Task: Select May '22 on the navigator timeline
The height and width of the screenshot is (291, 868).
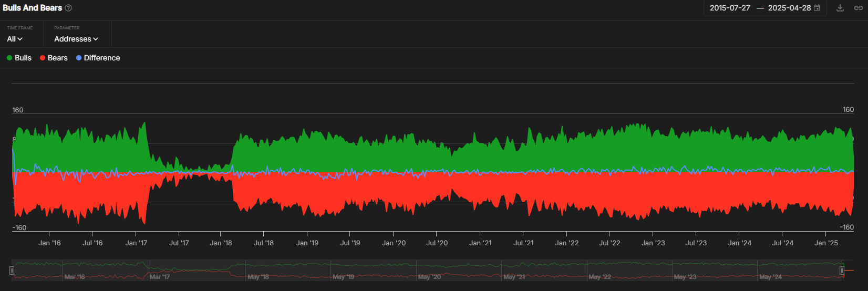Action: 600,276
